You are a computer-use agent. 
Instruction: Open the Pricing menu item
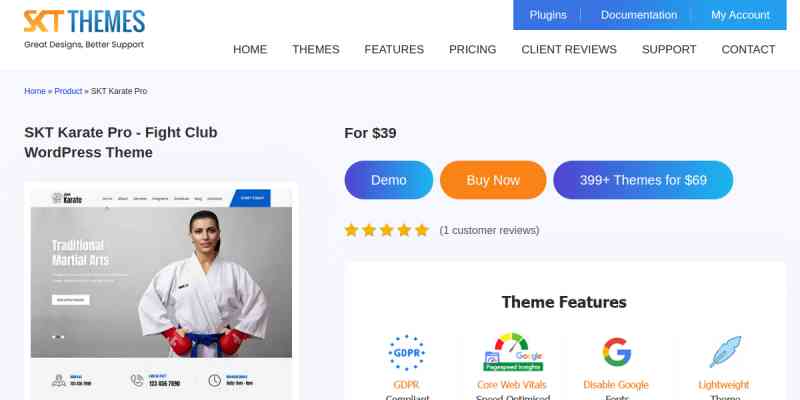[472, 49]
